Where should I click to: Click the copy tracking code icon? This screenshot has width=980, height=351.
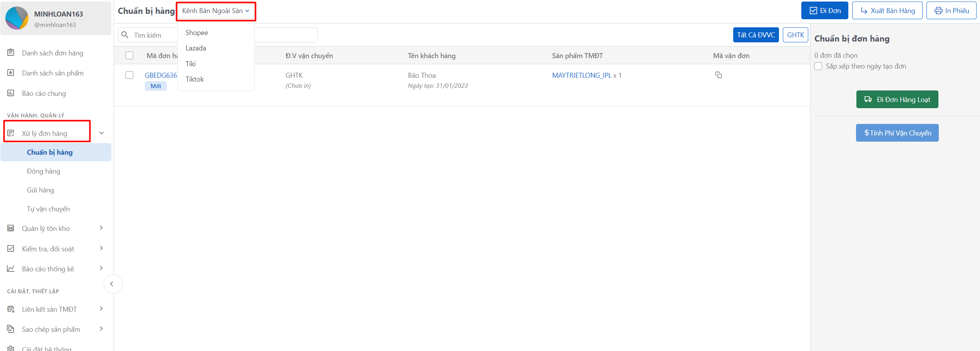[x=718, y=75]
